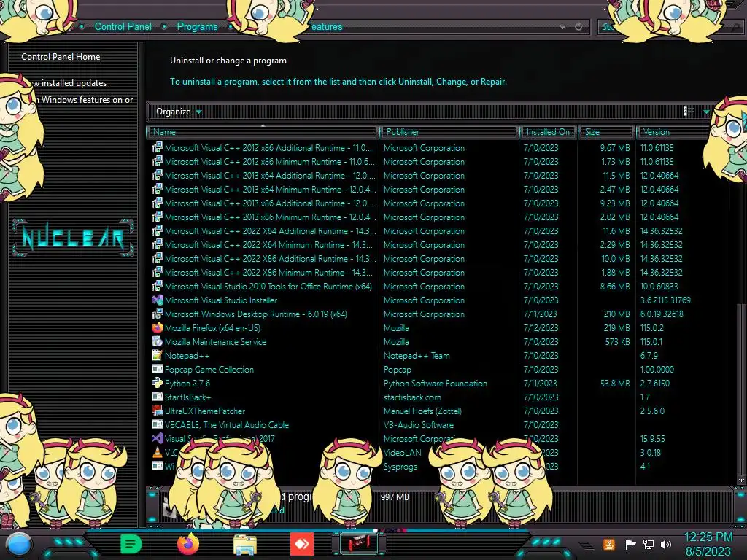Go to Programs in breadcrumb
747x560 pixels.
pyautogui.click(x=197, y=27)
